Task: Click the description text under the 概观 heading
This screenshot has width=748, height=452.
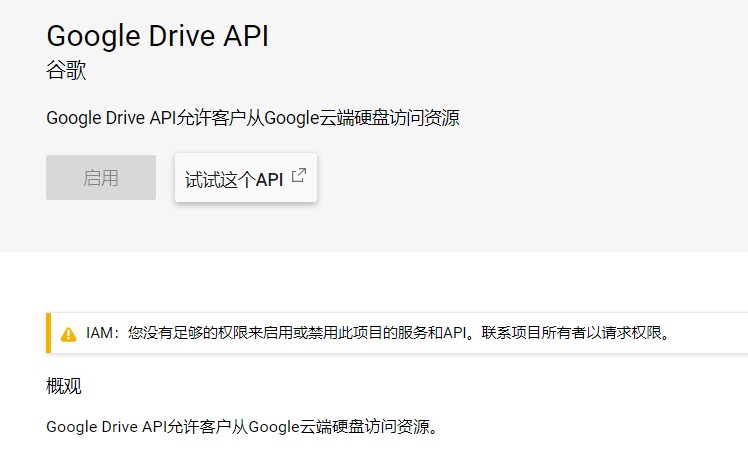Action: coord(242,426)
